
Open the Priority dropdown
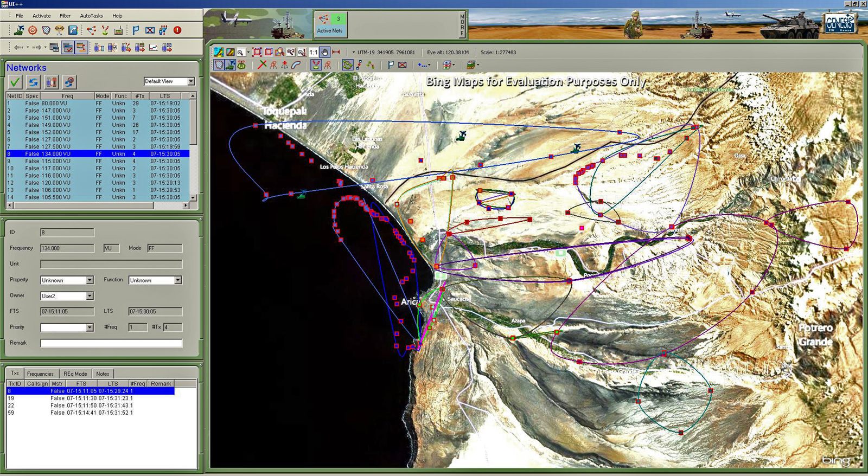pyautogui.click(x=90, y=327)
